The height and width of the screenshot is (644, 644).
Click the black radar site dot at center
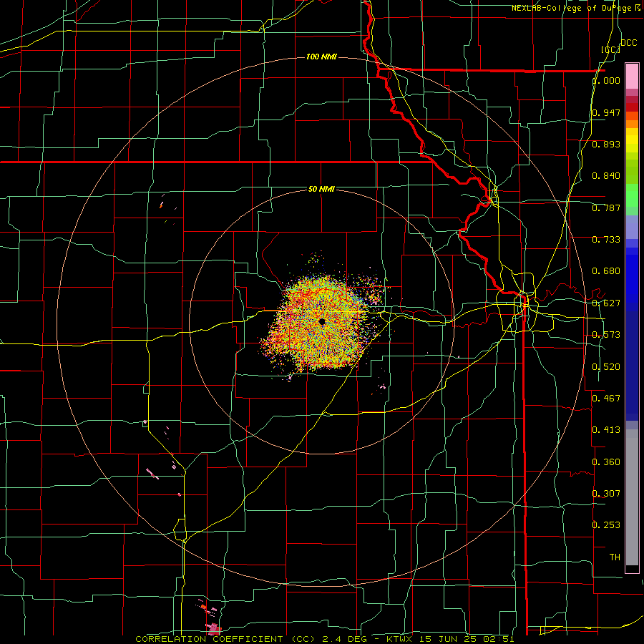click(322, 322)
